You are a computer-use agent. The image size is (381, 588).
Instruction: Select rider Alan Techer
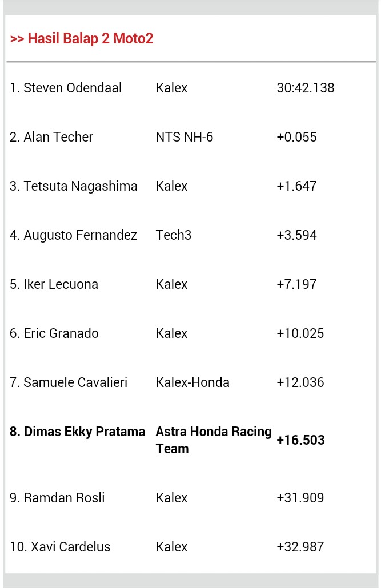point(51,137)
